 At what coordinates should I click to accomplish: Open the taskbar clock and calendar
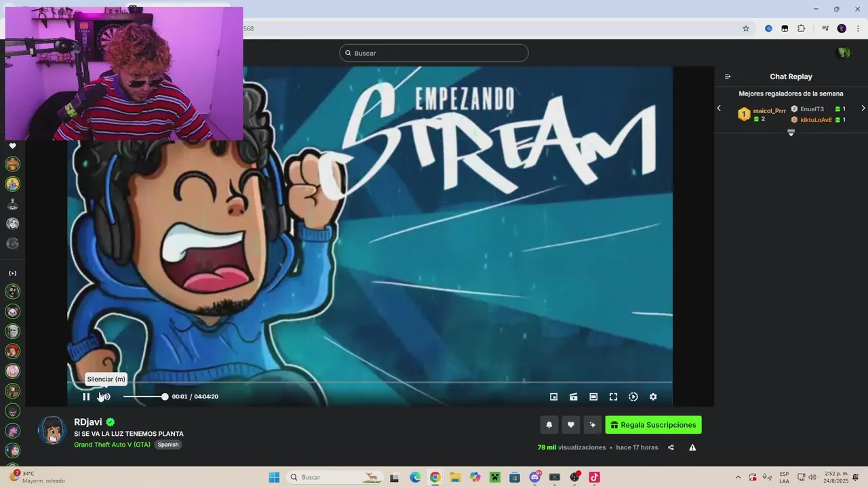[x=835, y=477]
